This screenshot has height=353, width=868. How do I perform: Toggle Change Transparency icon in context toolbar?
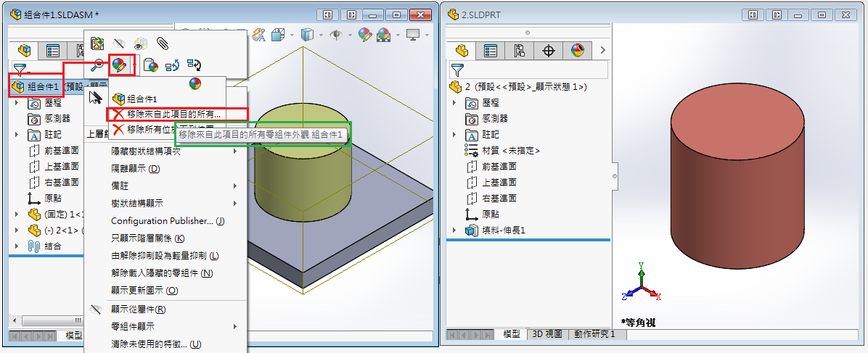click(x=141, y=43)
